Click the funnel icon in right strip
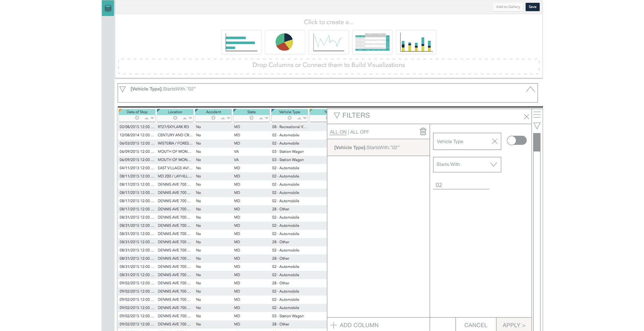 tap(537, 126)
